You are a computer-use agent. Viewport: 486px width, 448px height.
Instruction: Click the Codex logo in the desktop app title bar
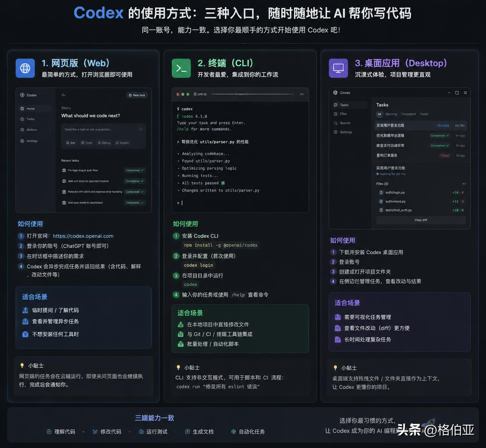pos(335,93)
